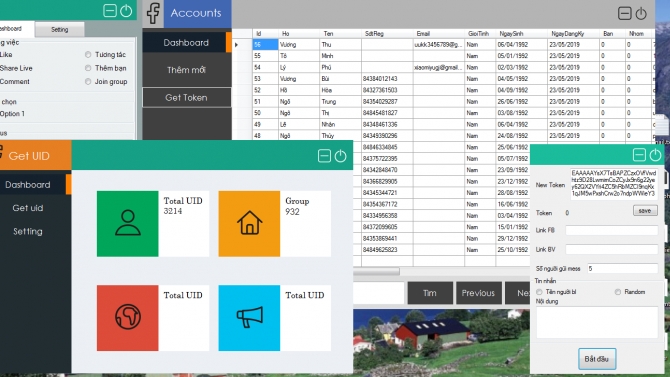Viewport: 670px width, 377px height.
Task: Click the Bắt đầu start button
Action: tap(597, 359)
